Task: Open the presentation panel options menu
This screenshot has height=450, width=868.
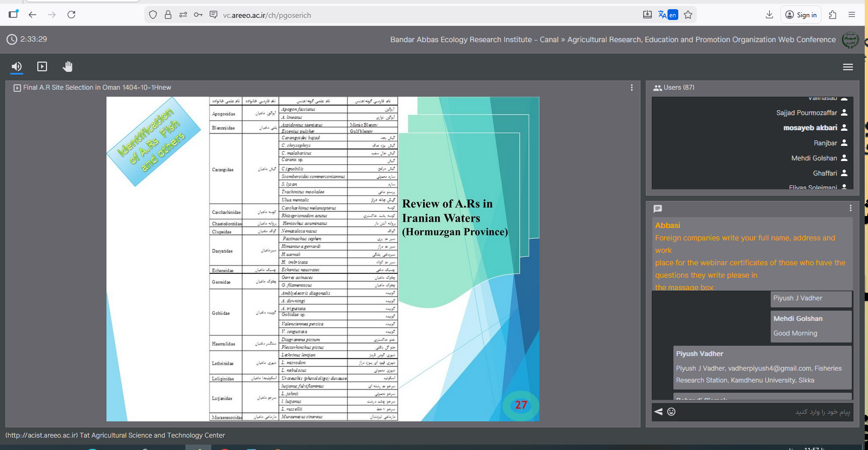Action: [x=631, y=88]
